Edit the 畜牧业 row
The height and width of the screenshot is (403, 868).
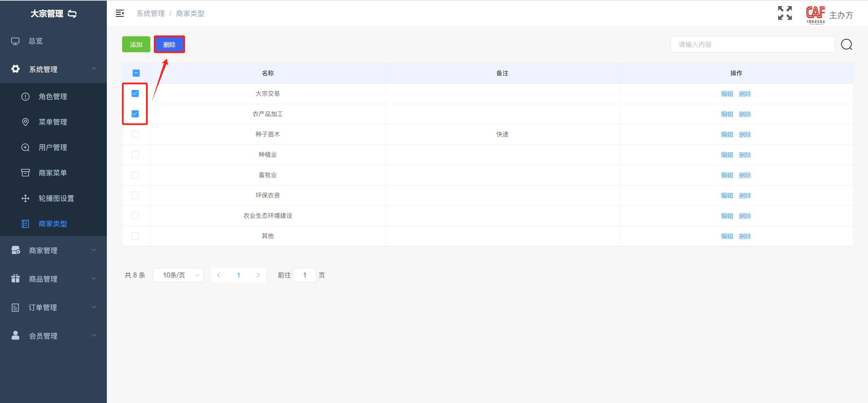pos(727,175)
